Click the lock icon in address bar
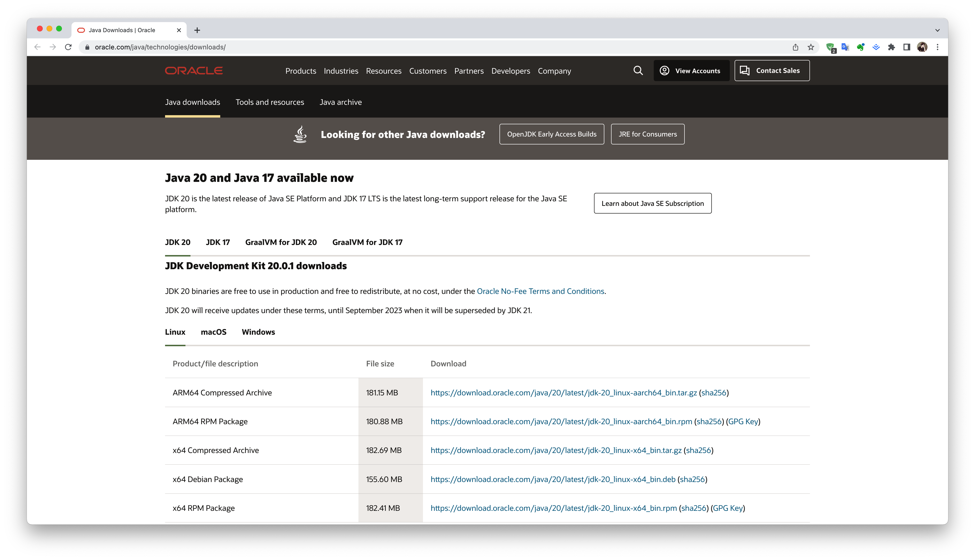The height and width of the screenshot is (560, 975). click(87, 47)
